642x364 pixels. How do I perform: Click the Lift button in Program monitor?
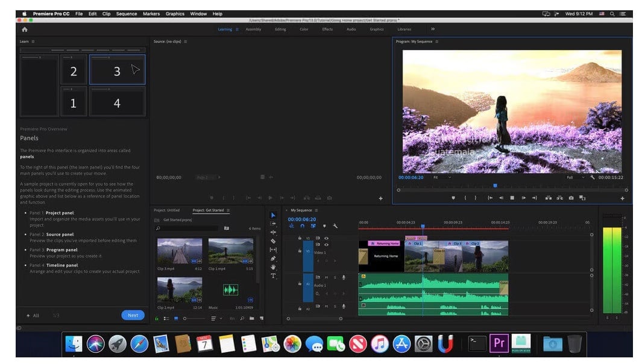(x=549, y=198)
